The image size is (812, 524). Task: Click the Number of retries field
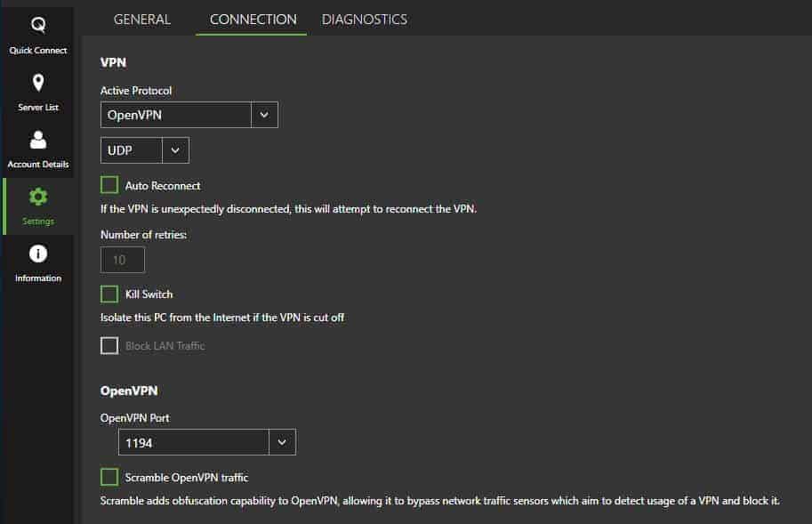[x=122, y=260]
